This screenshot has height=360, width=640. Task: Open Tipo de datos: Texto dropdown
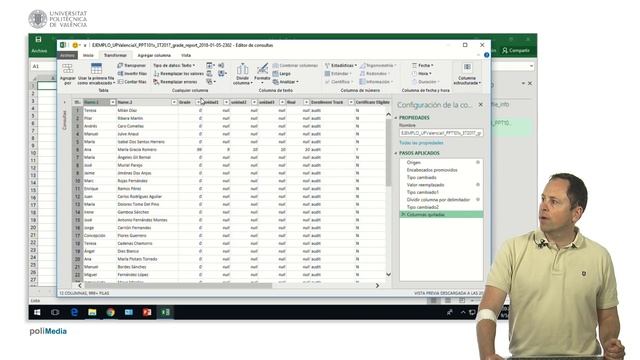(174, 65)
